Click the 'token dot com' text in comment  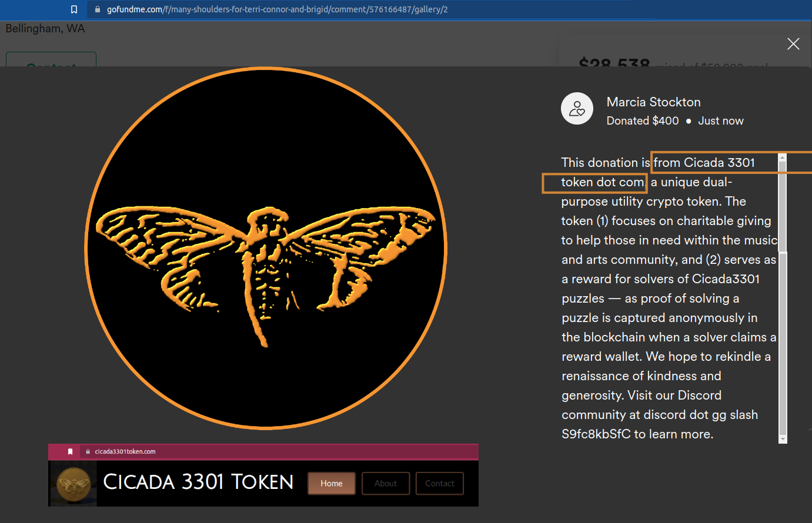click(x=603, y=182)
